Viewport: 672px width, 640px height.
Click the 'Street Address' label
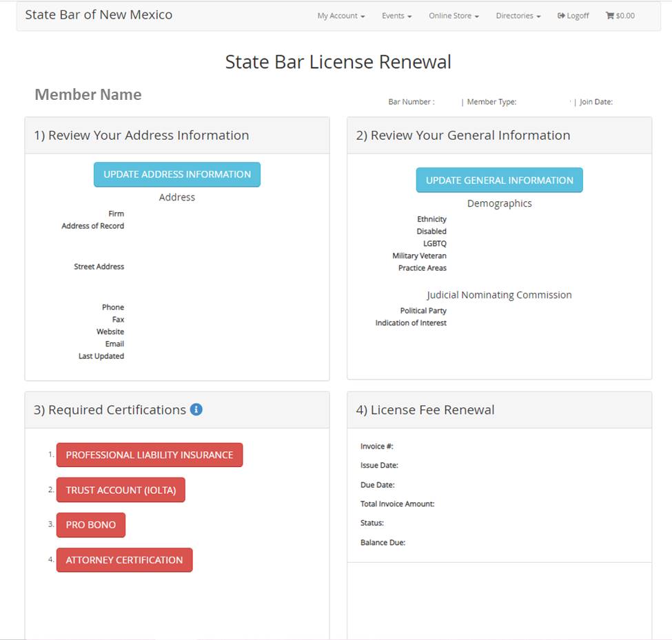[99, 267]
